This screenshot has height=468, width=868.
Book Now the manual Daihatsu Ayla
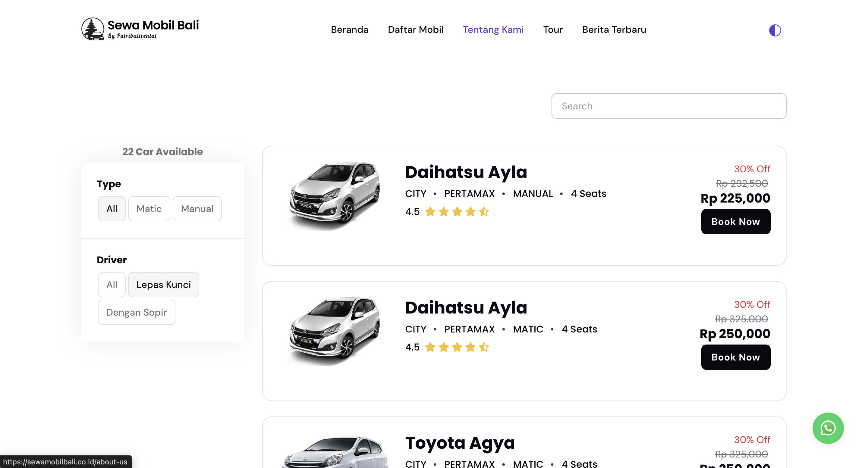pyautogui.click(x=736, y=222)
